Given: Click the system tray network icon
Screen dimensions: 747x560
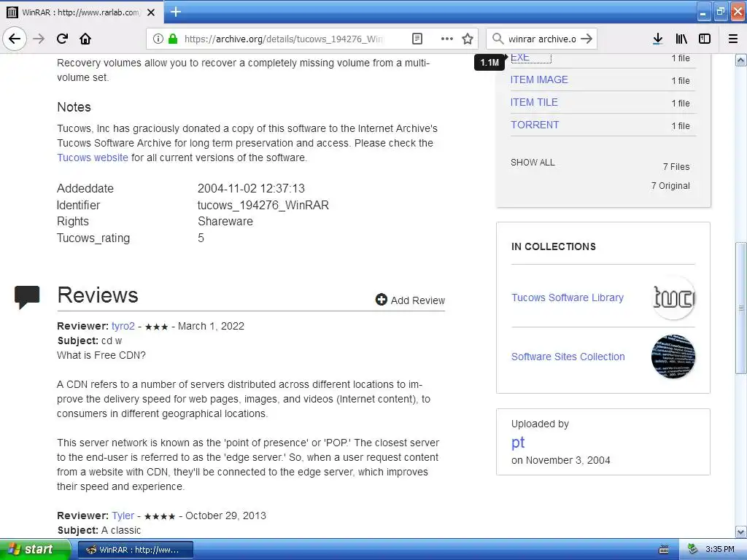Looking at the screenshot, I should pos(692,550).
